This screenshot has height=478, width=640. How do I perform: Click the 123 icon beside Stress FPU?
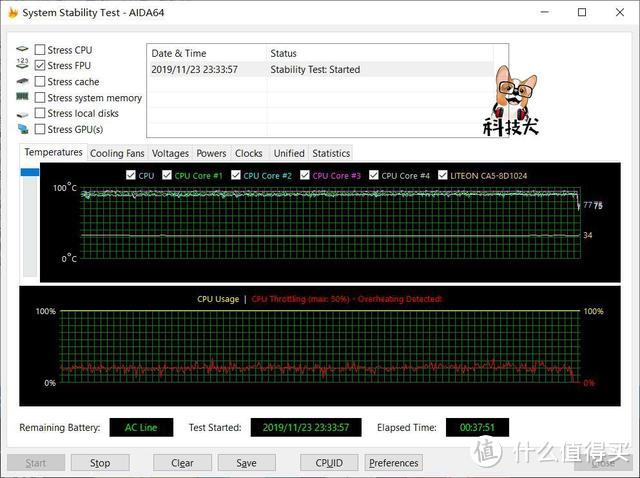coord(22,63)
